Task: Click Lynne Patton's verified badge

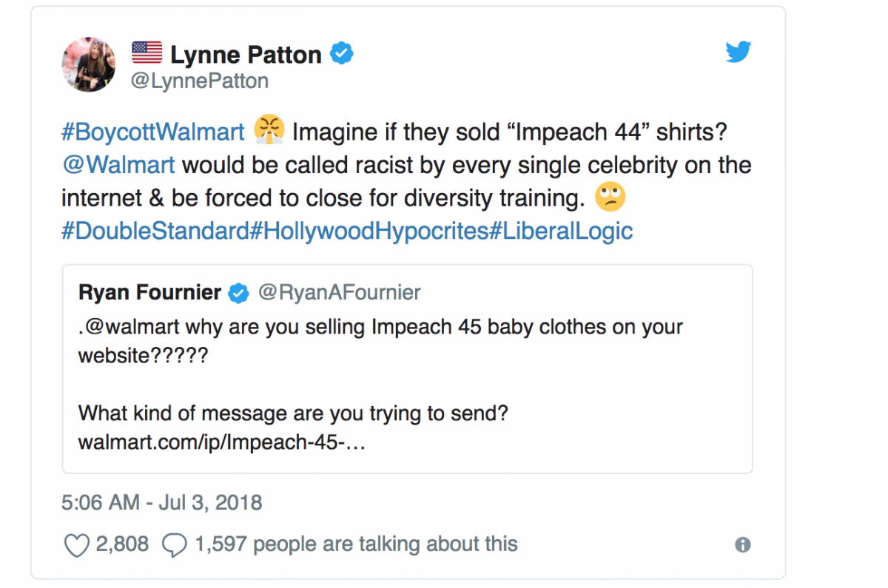Action: click(x=341, y=54)
